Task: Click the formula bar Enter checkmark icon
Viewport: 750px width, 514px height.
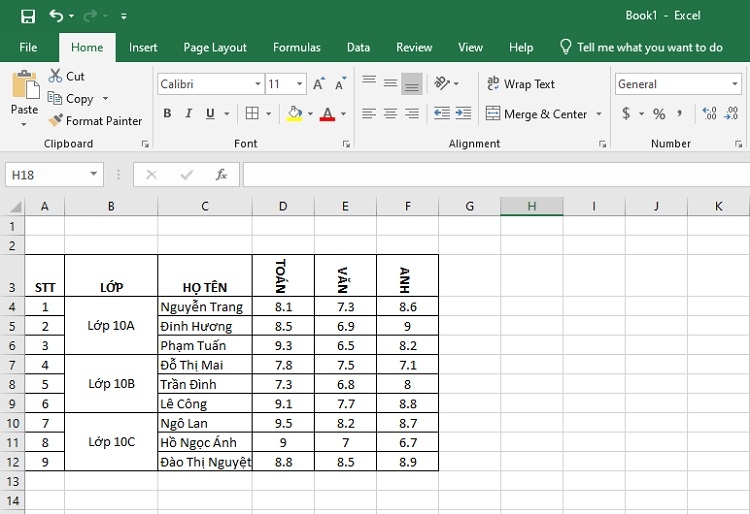Action: pos(187,175)
